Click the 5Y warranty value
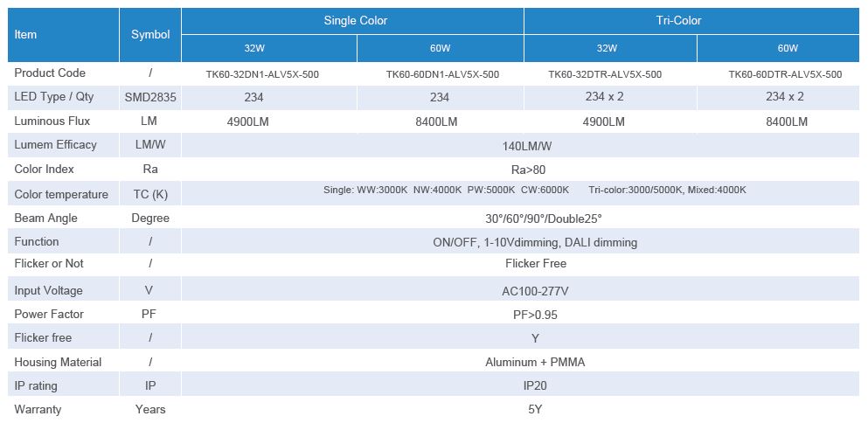 point(524,409)
